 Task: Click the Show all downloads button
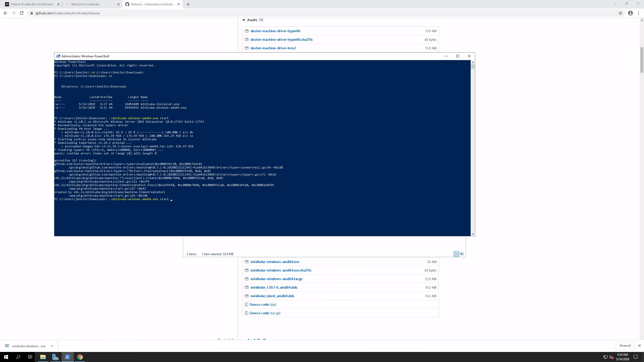tap(625, 346)
